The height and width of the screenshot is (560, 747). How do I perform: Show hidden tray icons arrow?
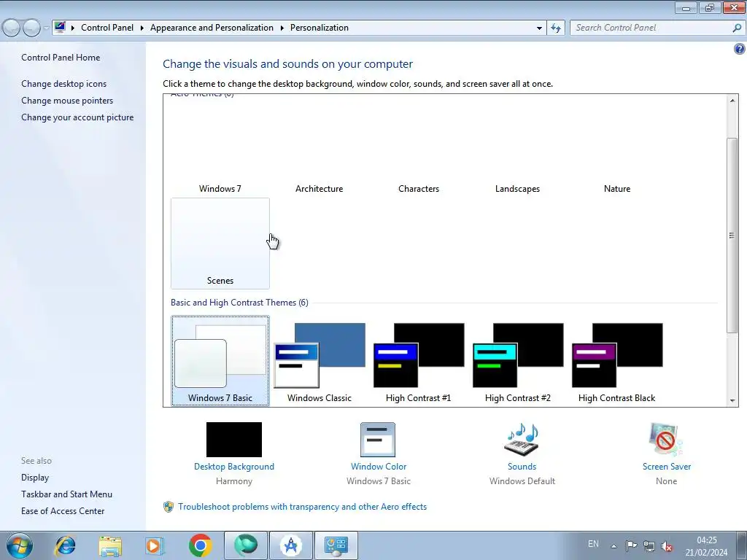pos(614,546)
